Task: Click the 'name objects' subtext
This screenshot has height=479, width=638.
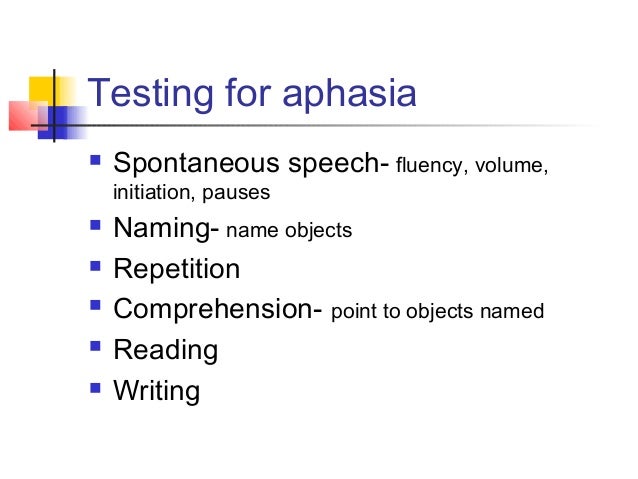Action: tap(289, 231)
